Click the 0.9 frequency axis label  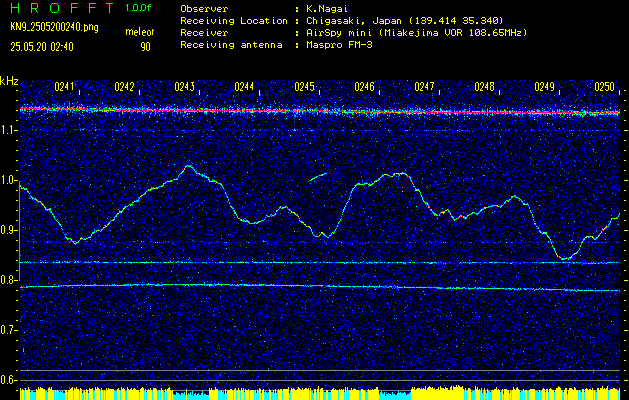coord(8,230)
